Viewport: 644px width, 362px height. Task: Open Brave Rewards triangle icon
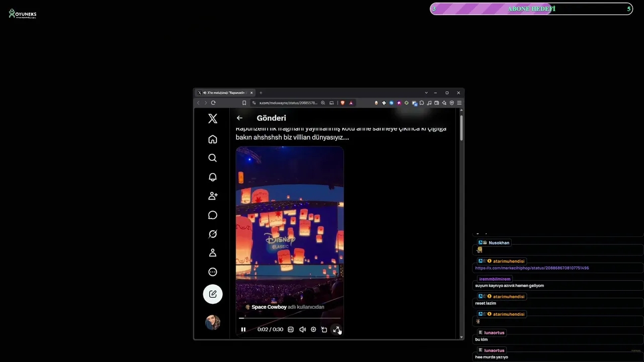(x=351, y=103)
